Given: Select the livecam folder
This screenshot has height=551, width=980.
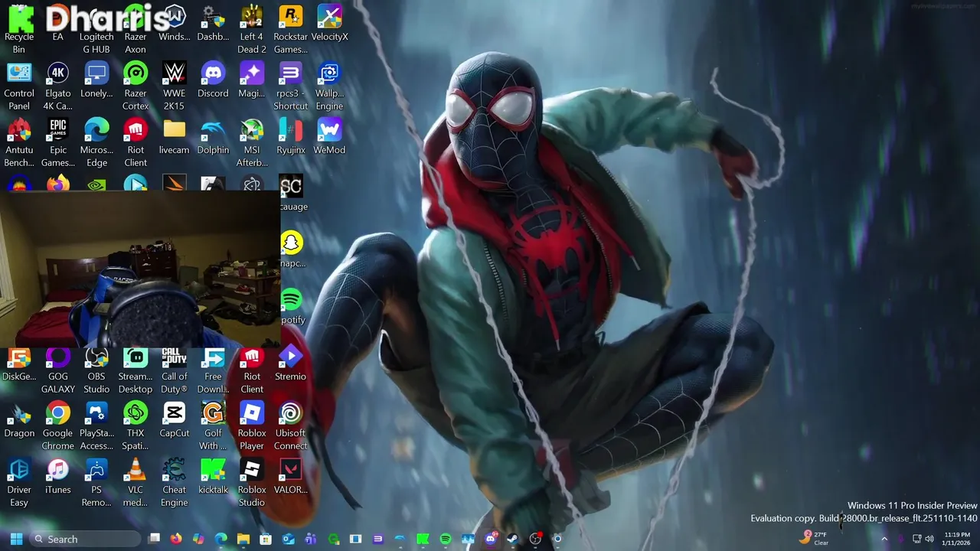Looking at the screenshot, I should click(174, 136).
